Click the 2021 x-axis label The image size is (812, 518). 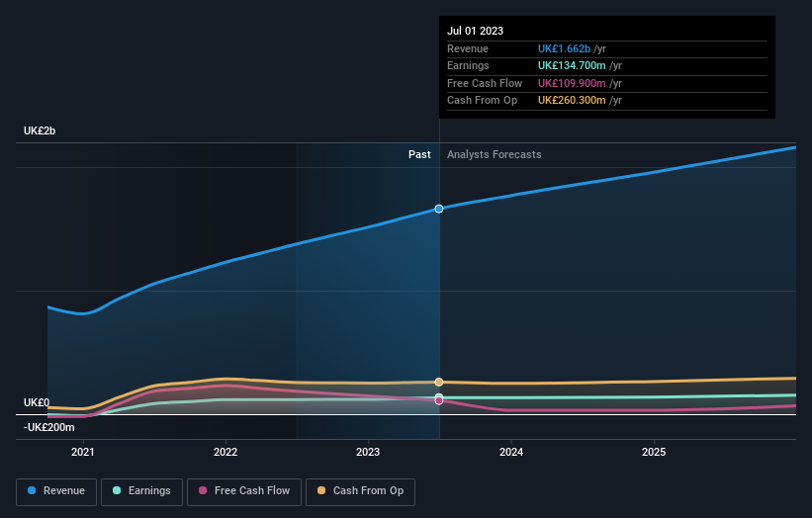pyautogui.click(x=83, y=452)
